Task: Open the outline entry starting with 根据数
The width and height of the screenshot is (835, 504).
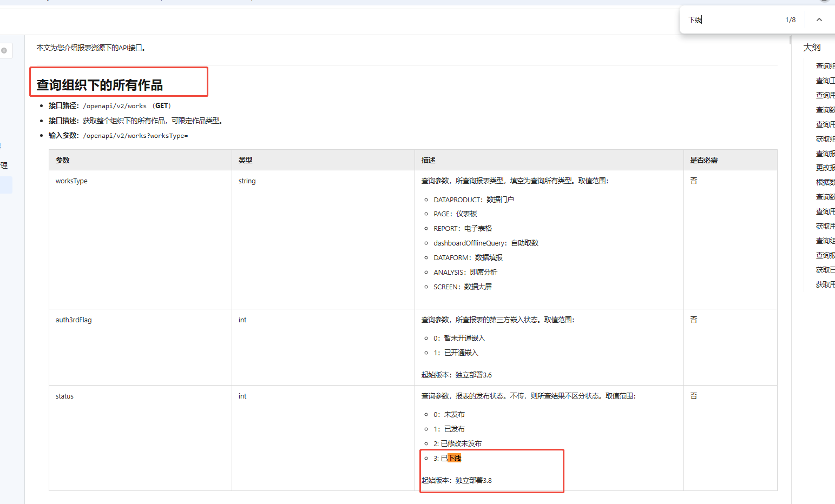Action: pos(825,182)
